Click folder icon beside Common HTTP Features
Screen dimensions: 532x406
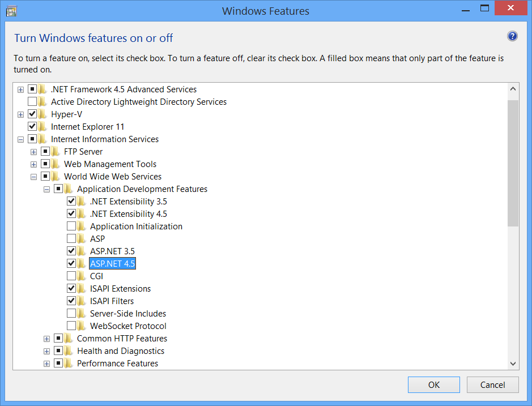click(x=69, y=339)
